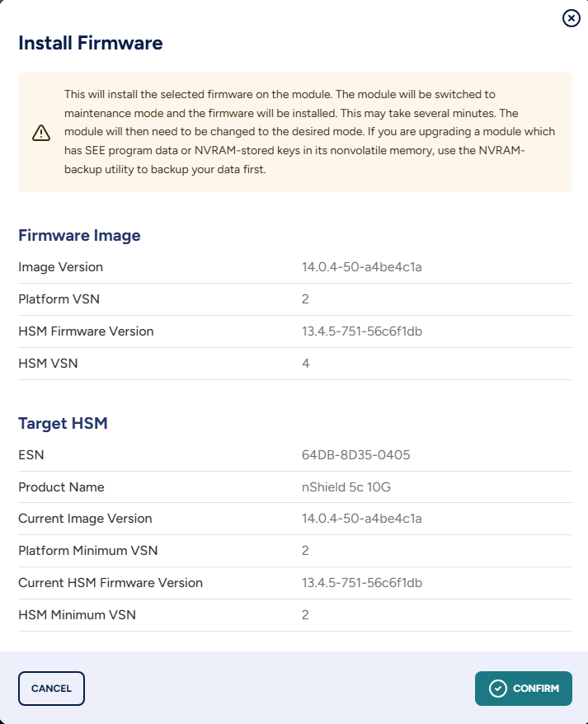The height and width of the screenshot is (724, 588).
Task: Select the Firmware Image section heading
Action: (79, 235)
